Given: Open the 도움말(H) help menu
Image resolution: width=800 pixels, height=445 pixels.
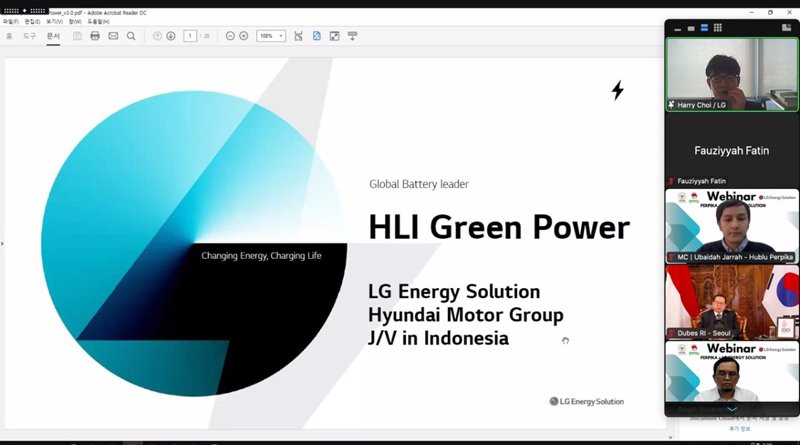Looking at the screenshot, I should pyautogui.click(x=98, y=21).
